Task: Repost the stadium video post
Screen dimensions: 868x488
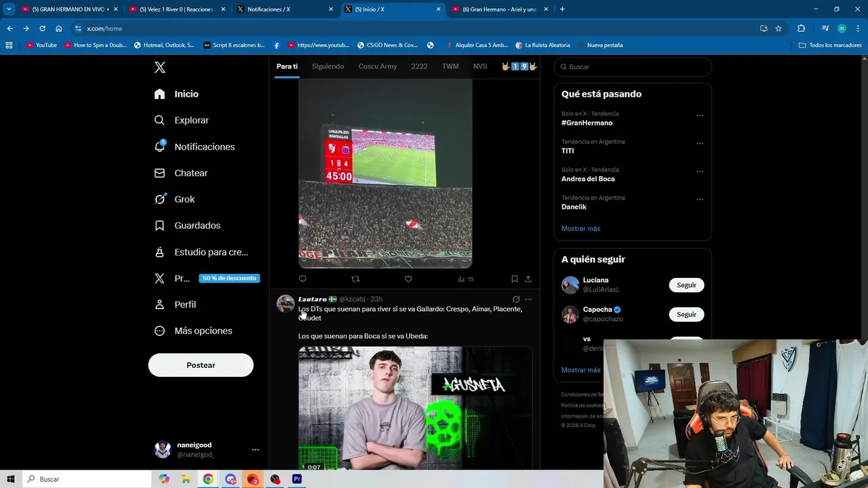Action: click(x=355, y=279)
